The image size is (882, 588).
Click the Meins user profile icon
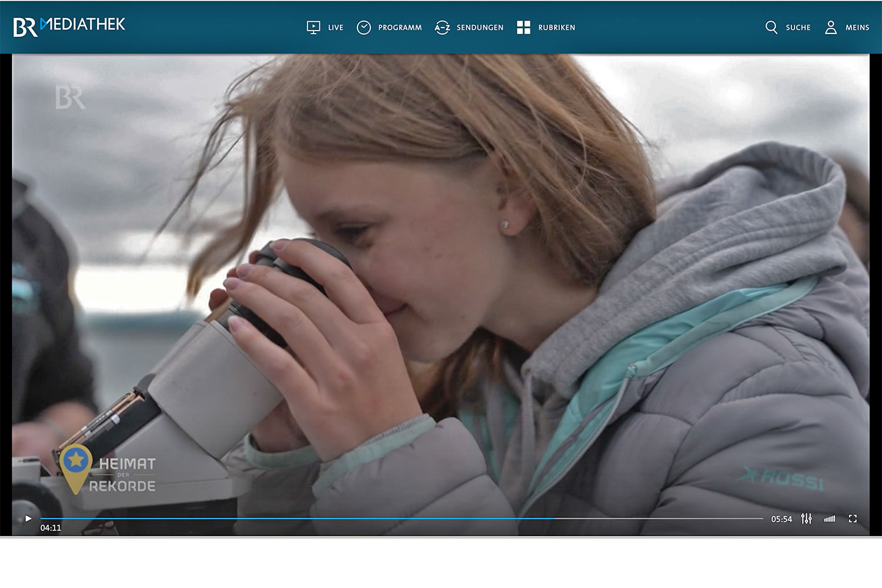click(830, 28)
